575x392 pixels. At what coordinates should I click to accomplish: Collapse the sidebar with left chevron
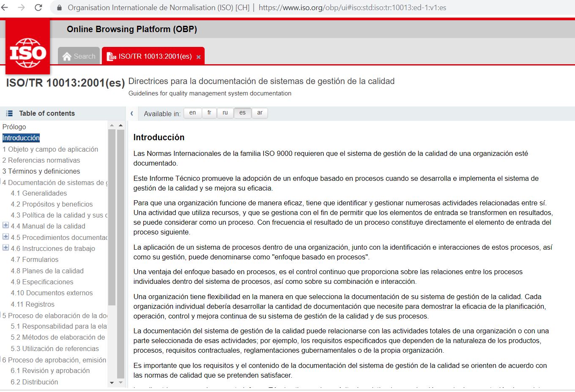131,113
